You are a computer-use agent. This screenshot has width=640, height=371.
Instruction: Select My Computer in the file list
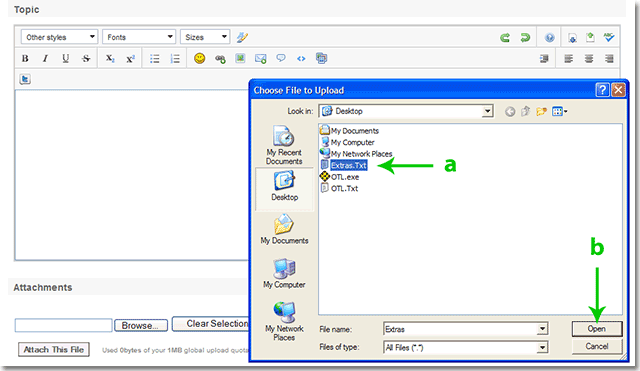(347, 142)
